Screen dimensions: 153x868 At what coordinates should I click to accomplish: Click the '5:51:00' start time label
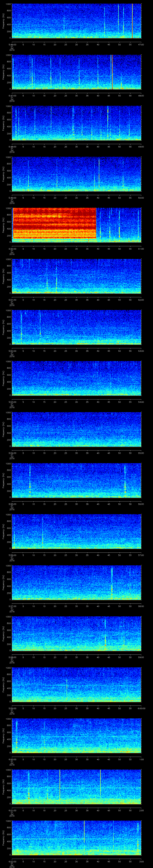pyautogui.click(x=12, y=300)
